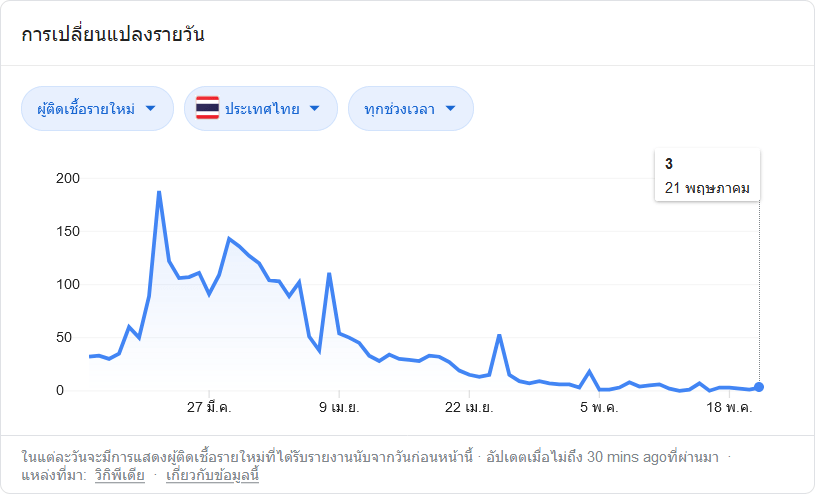The width and height of the screenshot is (815, 494).
Task: Click the 18 พ.ค. axis label
Action: (x=729, y=407)
